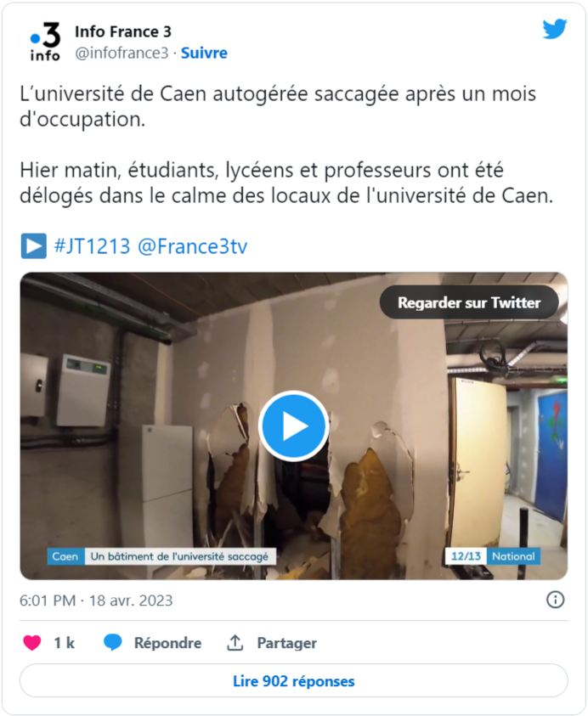The width and height of the screenshot is (588, 716).
Task: Click the Répondre label
Action: coord(167,643)
